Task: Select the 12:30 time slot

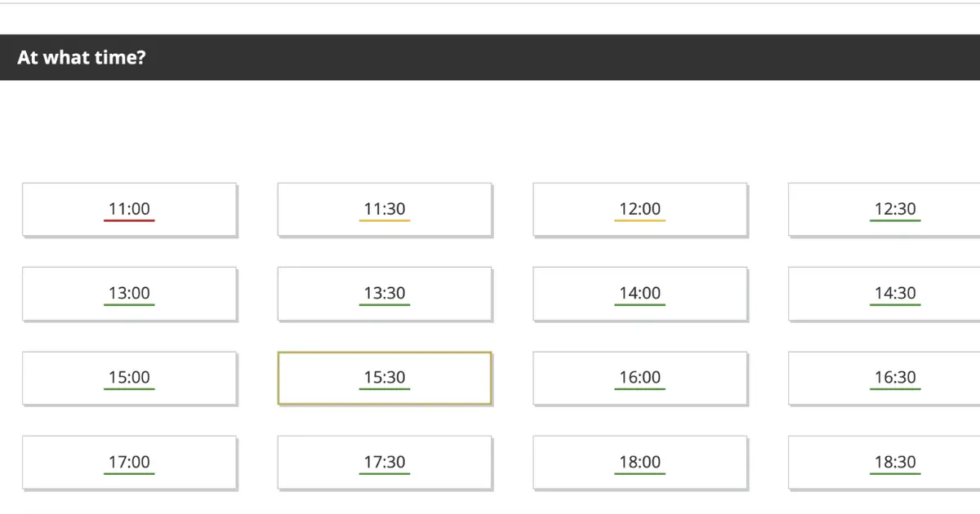Action: click(884, 210)
